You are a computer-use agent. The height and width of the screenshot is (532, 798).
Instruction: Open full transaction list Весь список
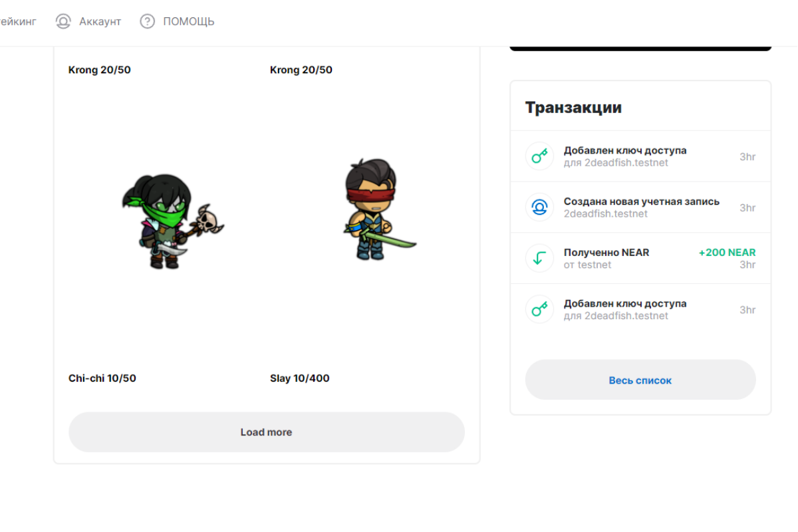point(640,380)
